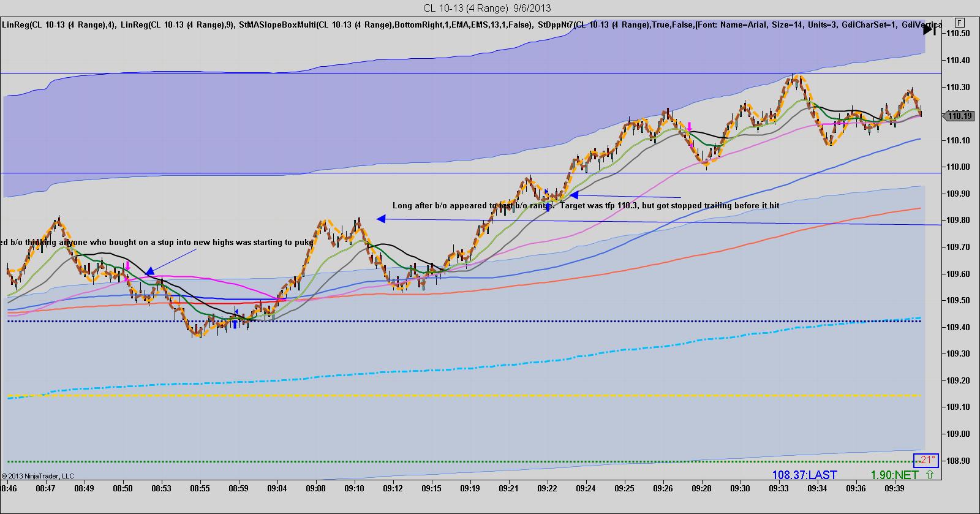Viewport: 980px width, 514px height.
Task: Click the black scroll-to-last-bar arrow icon
Action: 929,28
